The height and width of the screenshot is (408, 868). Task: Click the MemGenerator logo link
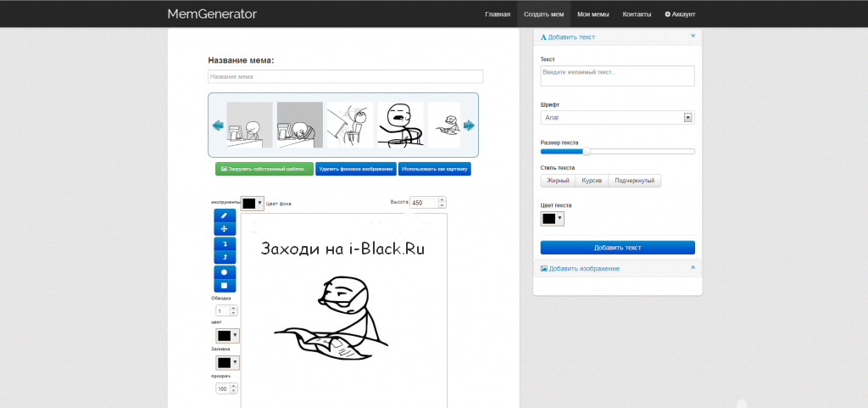[212, 14]
